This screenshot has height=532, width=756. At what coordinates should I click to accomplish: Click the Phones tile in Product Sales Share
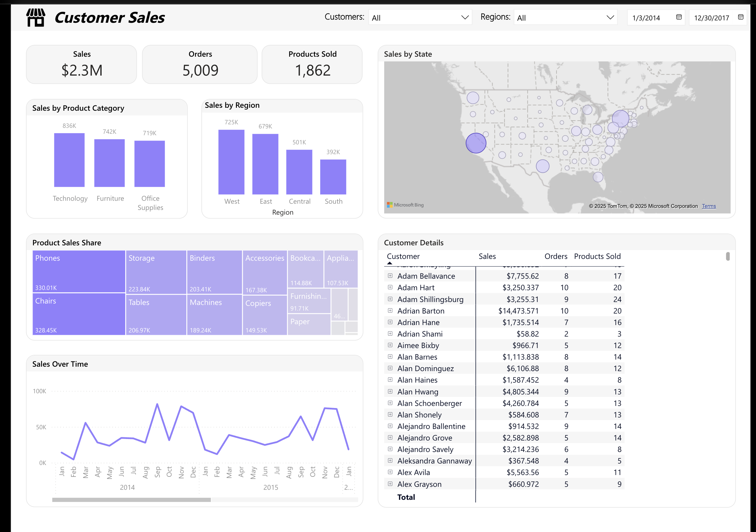pyautogui.click(x=78, y=272)
